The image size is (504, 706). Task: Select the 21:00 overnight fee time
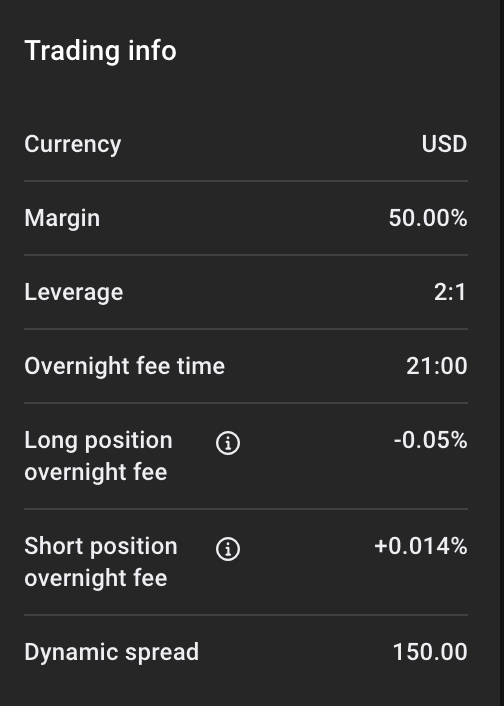tap(436, 366)
